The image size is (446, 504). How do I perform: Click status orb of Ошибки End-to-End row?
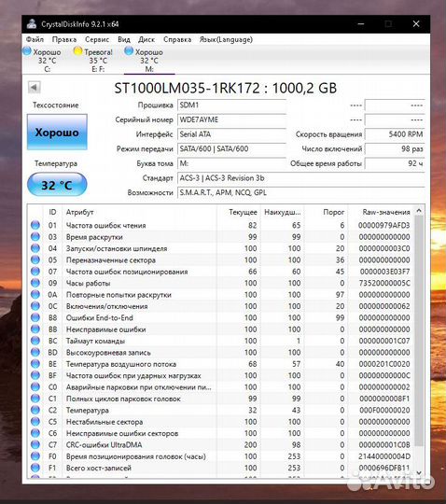point(35,317)
